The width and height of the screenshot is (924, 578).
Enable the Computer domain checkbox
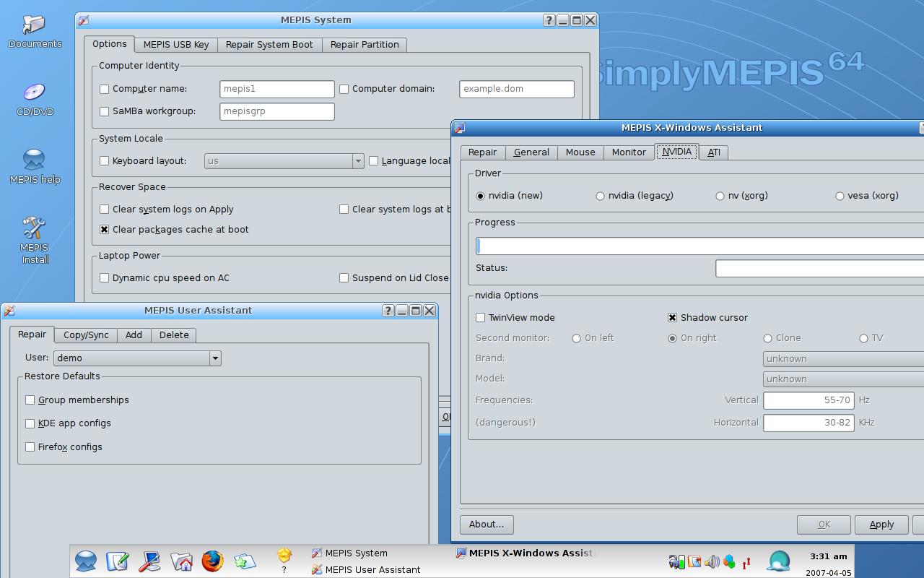click(x=344, y=89)
